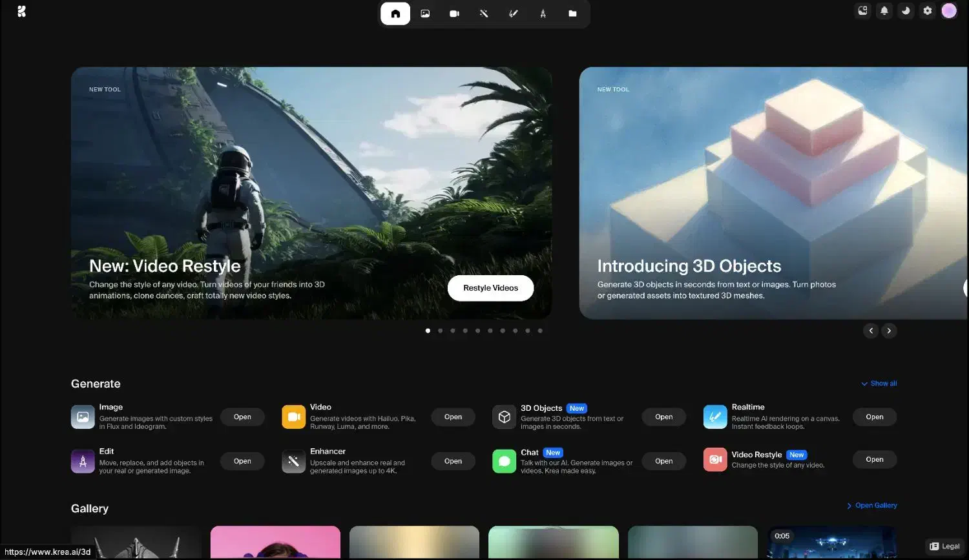
Task: Select the Enhancer magic wand icon
Action: tap(484, 14)
